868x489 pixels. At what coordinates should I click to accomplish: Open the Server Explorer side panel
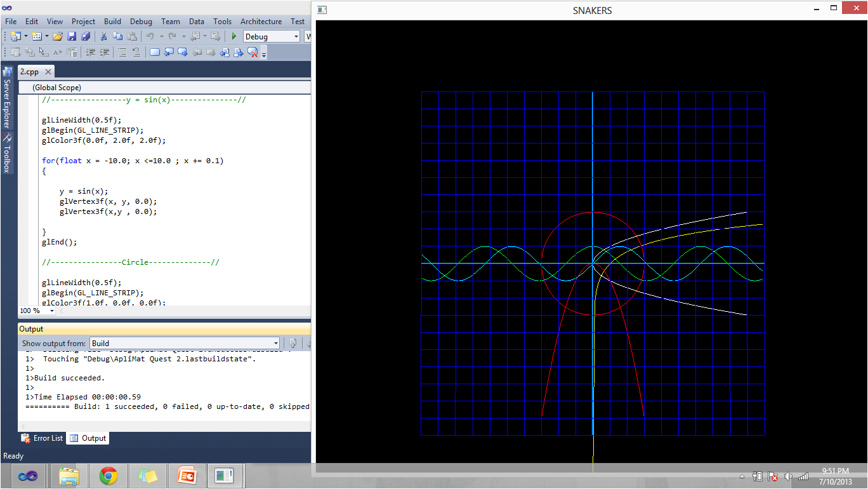[x=7, y=97]
